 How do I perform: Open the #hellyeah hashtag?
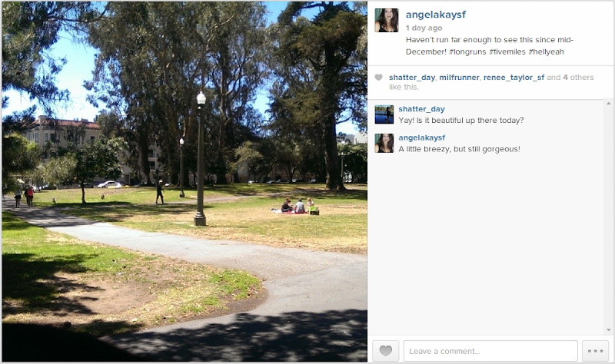pyautogui.click(x=546, y=51)
